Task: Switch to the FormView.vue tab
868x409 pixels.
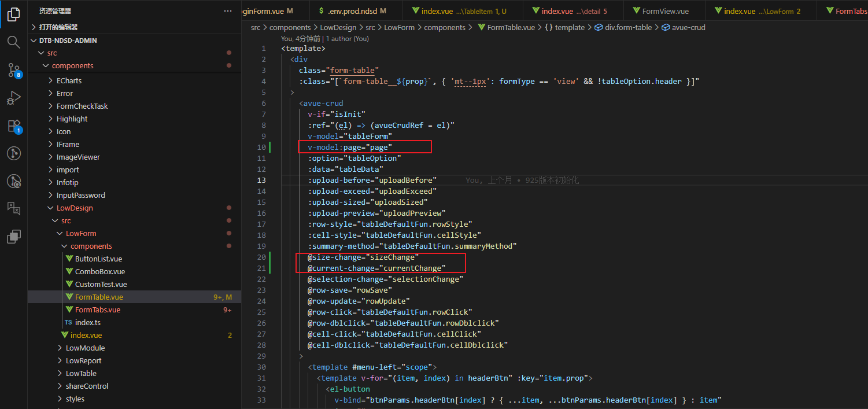Action: [x=665, y=11]
